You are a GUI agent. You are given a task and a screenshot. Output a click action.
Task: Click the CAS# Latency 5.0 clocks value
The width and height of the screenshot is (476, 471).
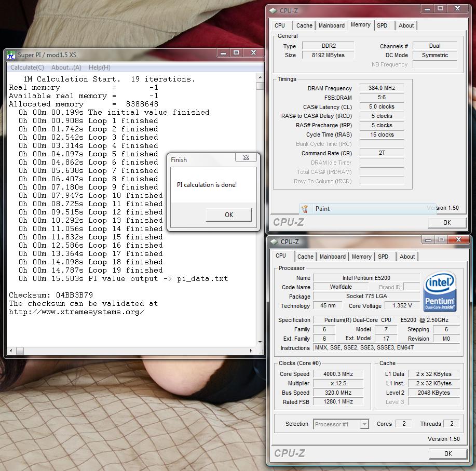coord(382,106)
